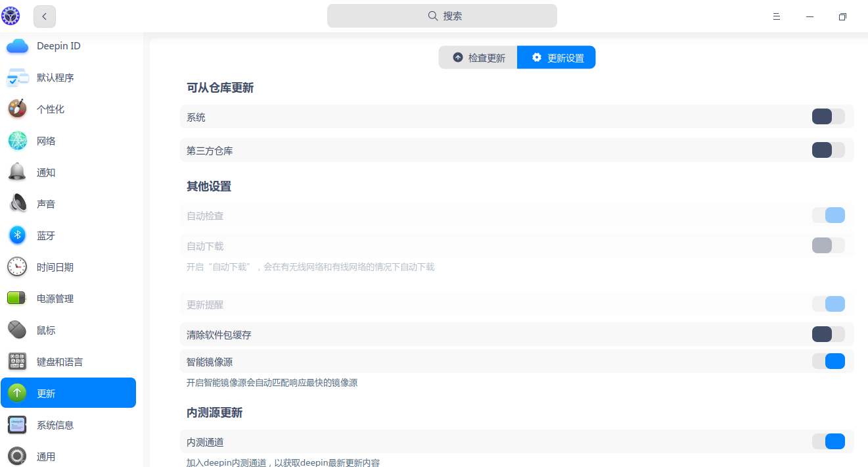Disable the 智能镜像源 smart mirror toggle

[x=828, y=360]
